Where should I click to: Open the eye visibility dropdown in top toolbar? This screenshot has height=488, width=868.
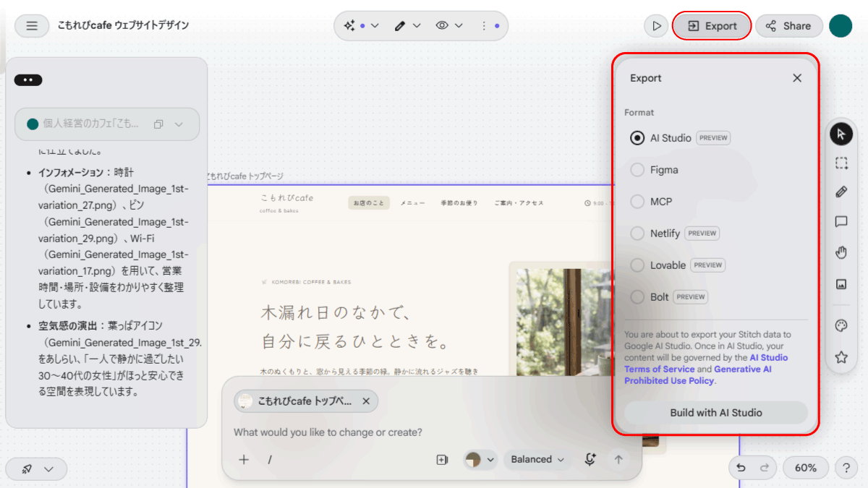pos(449,26)
